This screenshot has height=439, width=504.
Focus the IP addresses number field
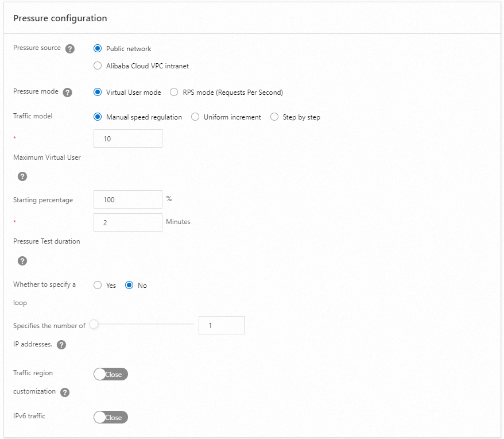222,325
